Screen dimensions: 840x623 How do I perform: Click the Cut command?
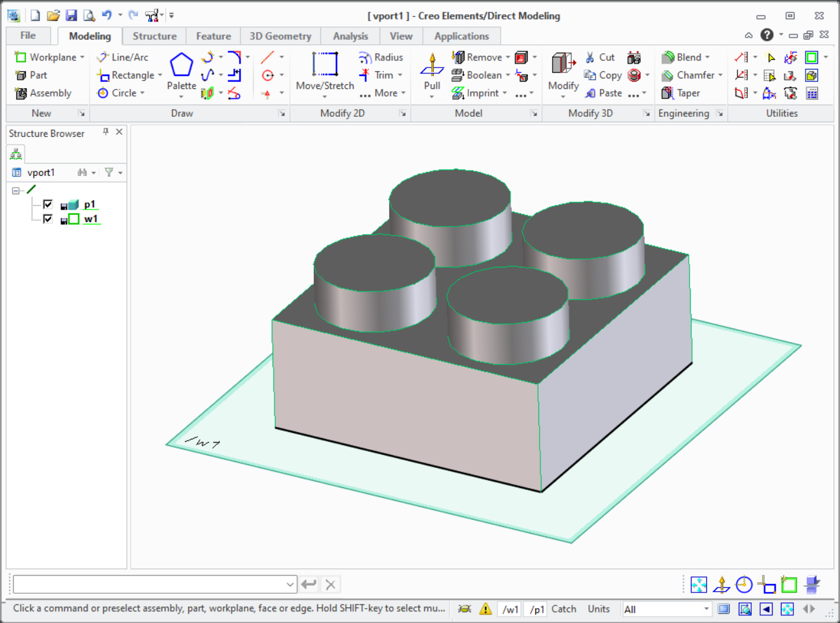(x=599, y=57)
